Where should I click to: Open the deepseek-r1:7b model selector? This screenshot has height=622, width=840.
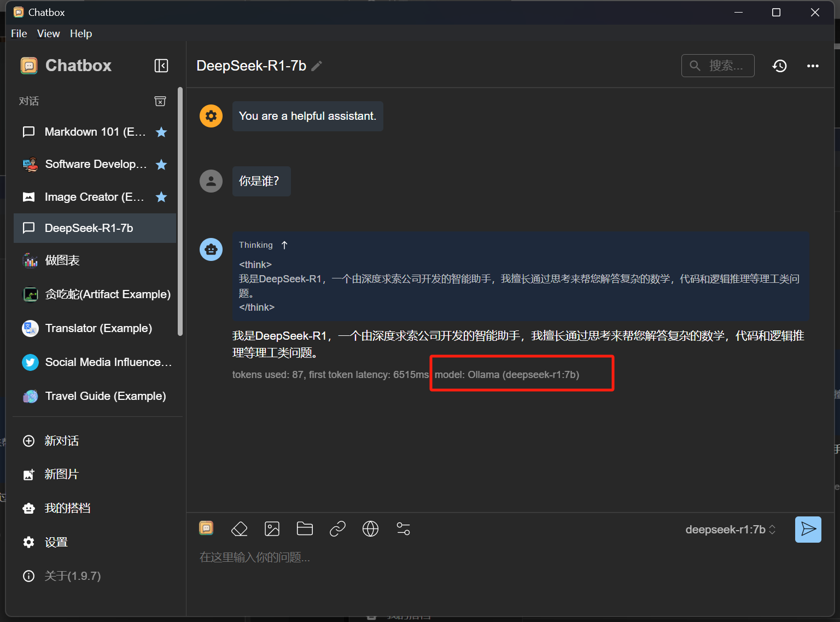point(731,530)
